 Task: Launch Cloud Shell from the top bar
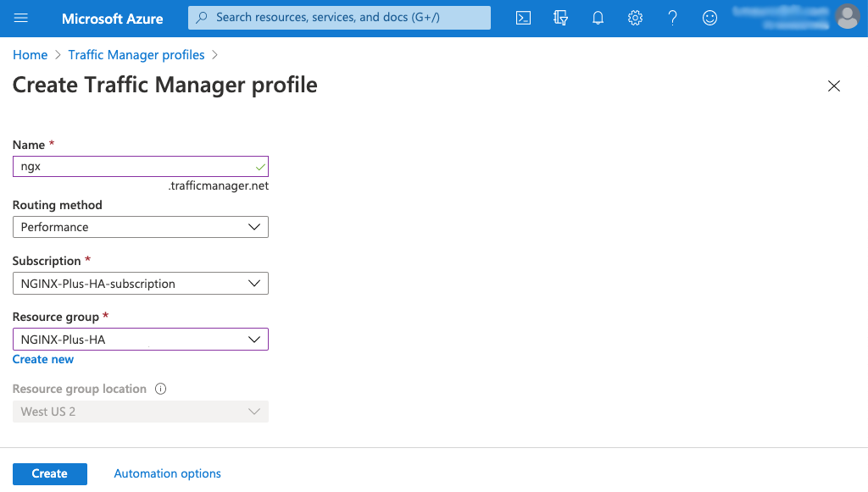click(523, 19)
